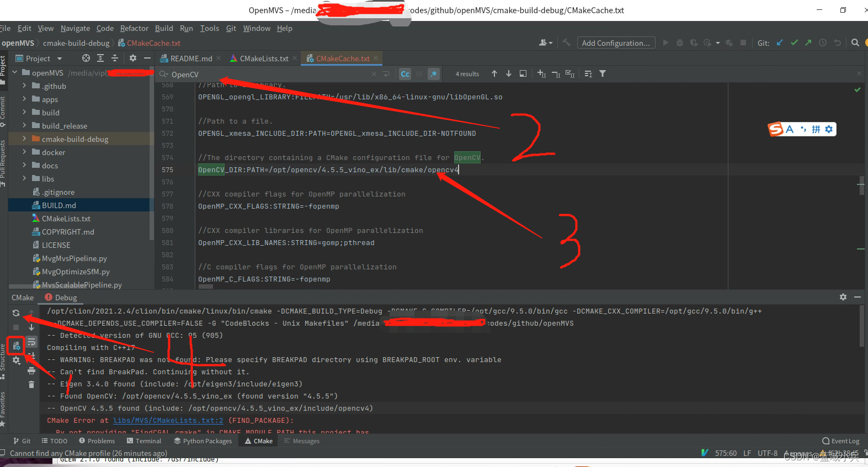Go to next search occurrence
Image resolution: width=868 pixels, height=467 pixels.
click(x=509, y=73)
